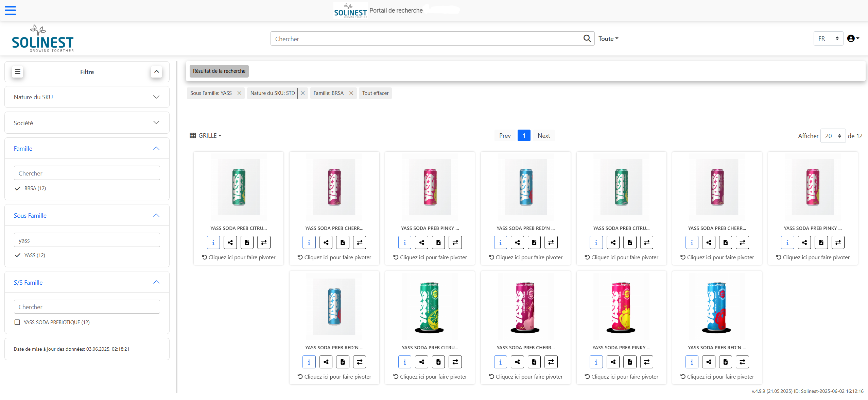Remove the Sous Famille: YASS filter chip

point(239,93)
